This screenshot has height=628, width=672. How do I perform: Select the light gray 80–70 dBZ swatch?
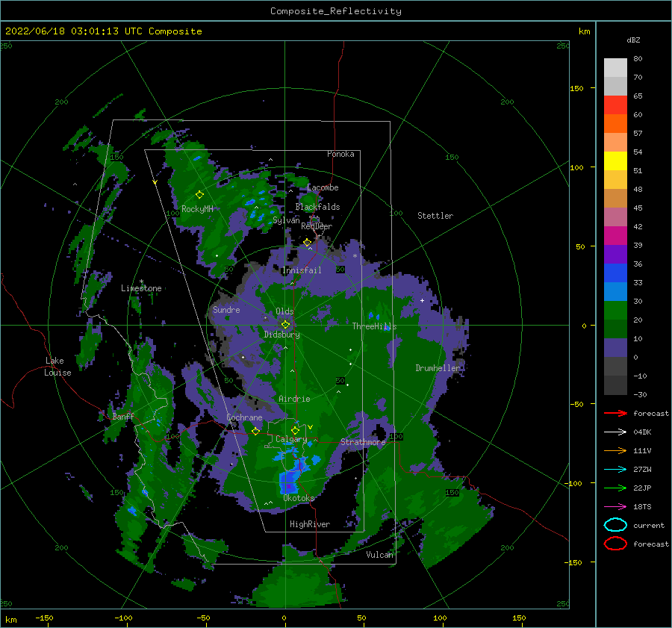(615, 67)
